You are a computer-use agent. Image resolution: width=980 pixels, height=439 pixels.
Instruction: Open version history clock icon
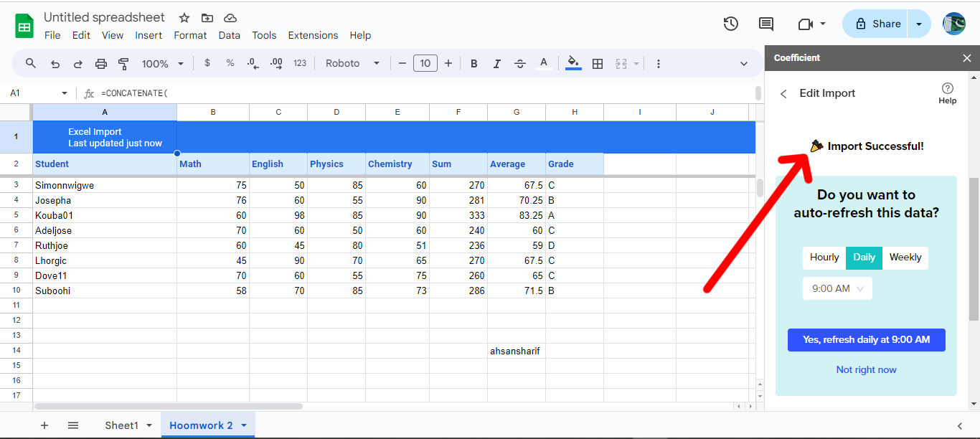coord(730,24)
